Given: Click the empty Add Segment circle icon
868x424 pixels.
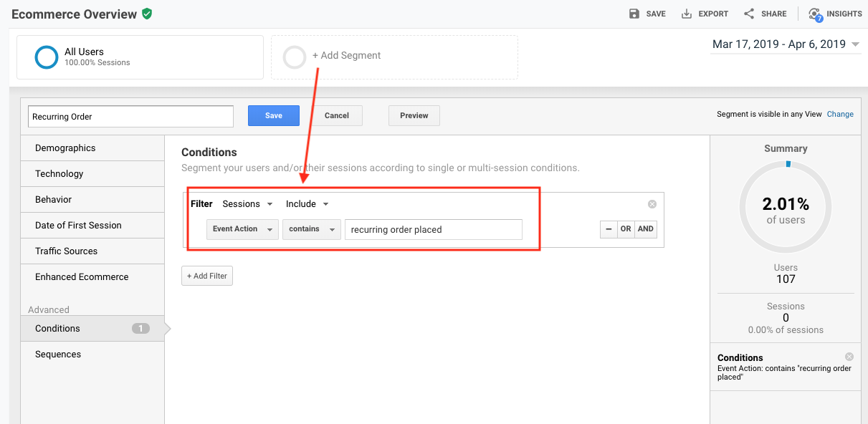Looking at the screenshot, I should coord(295,57).
